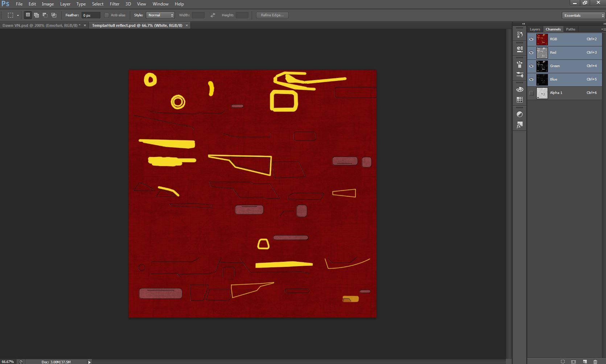Hide the Green channel
Screen dimensions: 606x364
[531, 66]
